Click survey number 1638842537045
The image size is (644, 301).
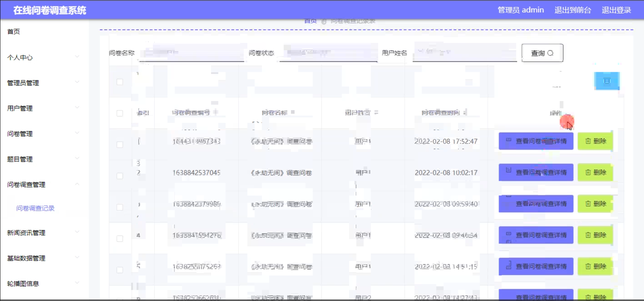[196, 173]
